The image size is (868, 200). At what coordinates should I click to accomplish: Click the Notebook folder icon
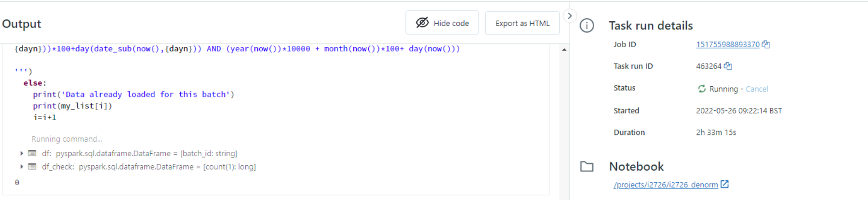[x=587, y=167]
